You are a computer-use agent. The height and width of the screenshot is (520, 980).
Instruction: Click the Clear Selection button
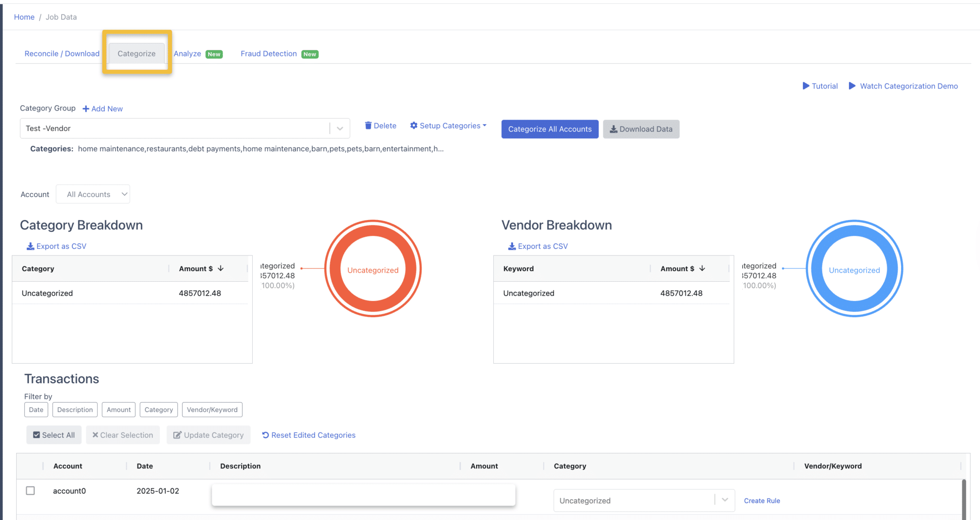pyautogui.click(x=122, y=435)
